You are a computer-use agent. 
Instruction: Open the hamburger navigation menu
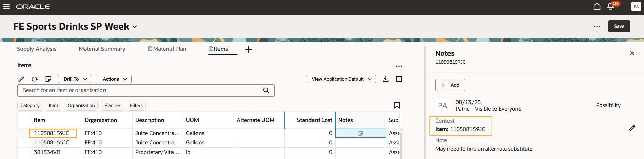click(x=6, y=7)
